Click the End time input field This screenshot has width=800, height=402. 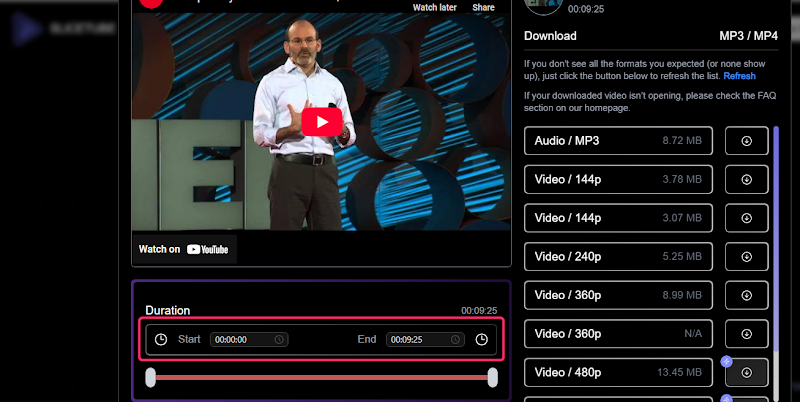[x=425, y=339]
